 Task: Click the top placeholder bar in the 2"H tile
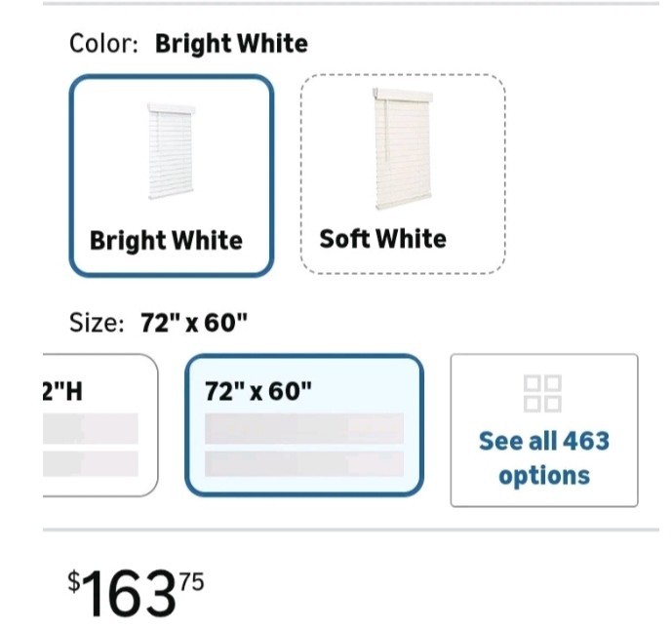(91, 428)
